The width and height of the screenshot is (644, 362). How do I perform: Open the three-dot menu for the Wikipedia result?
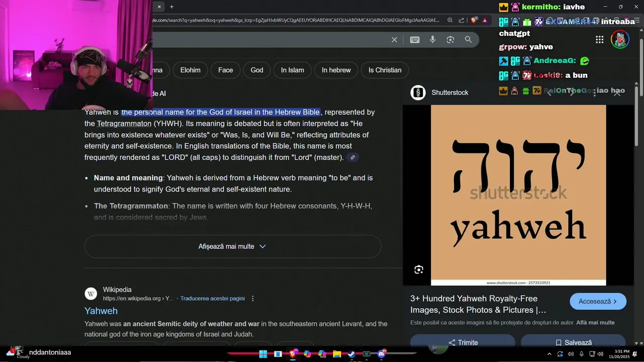pyautogui.click(x=253, y=299)
